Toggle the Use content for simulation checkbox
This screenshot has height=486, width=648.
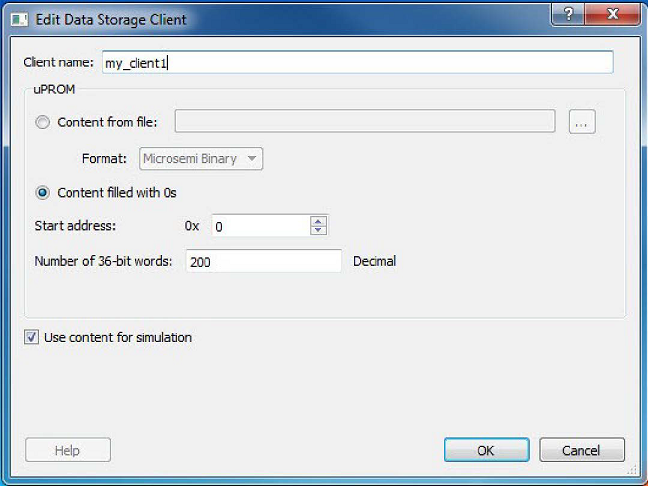[x=32, y=338]
